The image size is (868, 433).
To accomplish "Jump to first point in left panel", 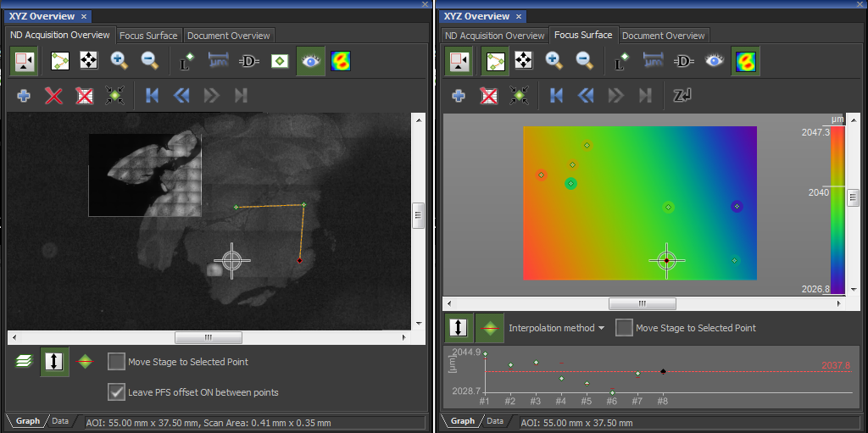I will [153, 96].
